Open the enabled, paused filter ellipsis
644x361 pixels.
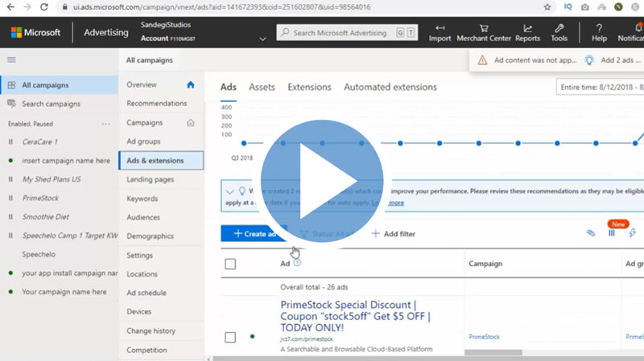pyautogui.click(x=106, y=124)
